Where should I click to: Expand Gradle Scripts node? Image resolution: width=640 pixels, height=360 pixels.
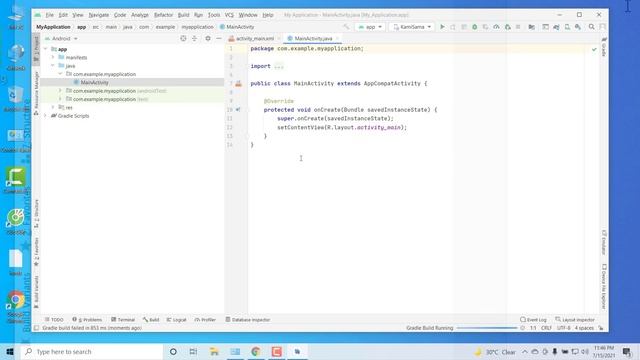[46, 116]
